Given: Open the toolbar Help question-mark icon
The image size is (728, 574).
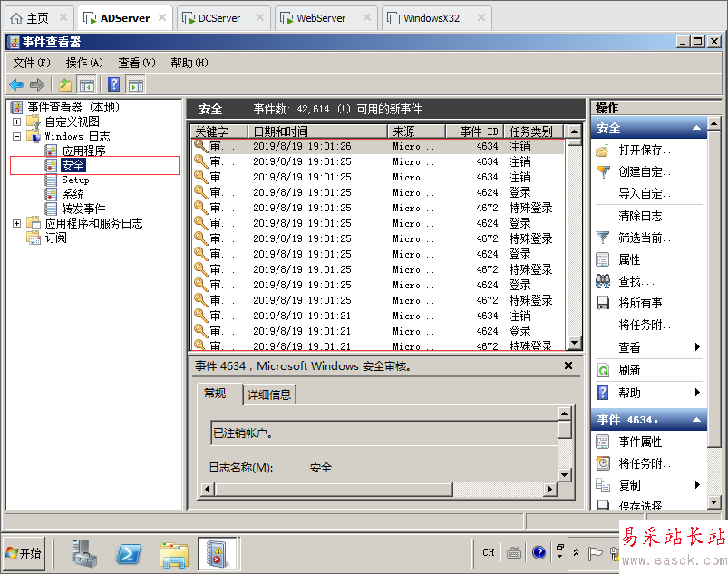Looking at the screenshot, I should point(113,84).
